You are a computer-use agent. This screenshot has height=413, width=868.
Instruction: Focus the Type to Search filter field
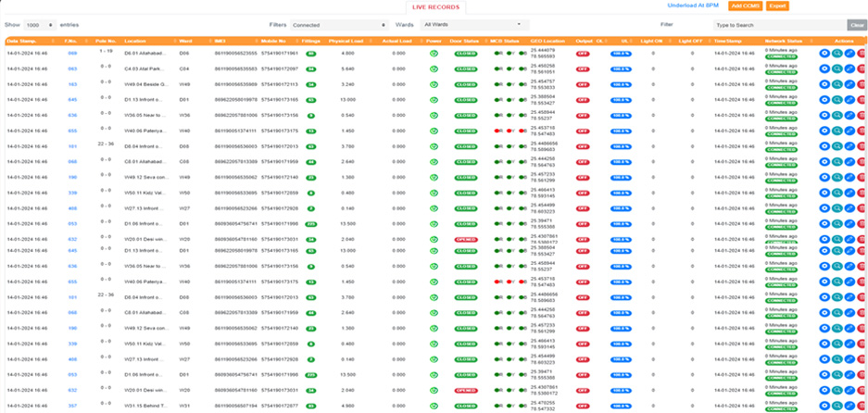click(780, 25)
